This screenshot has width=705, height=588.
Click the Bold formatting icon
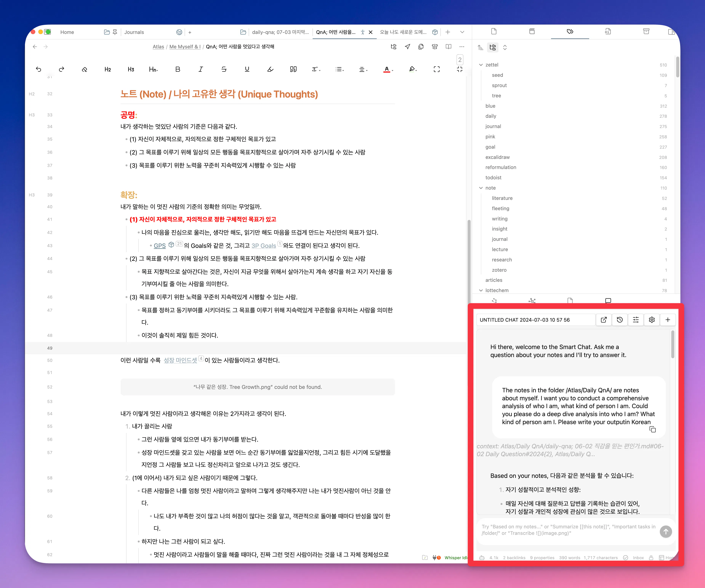coord(178,69)
